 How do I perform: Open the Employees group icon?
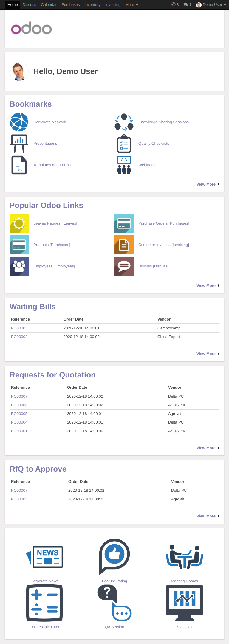[x=19, y=266]
